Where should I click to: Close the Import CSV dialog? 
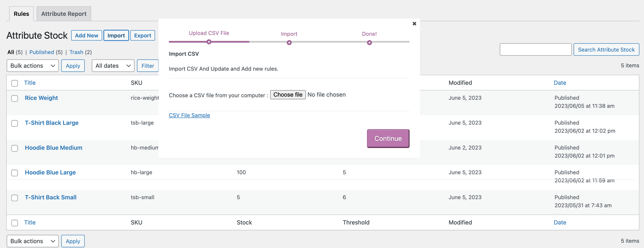pyautogui.click(x=414, y=24)
